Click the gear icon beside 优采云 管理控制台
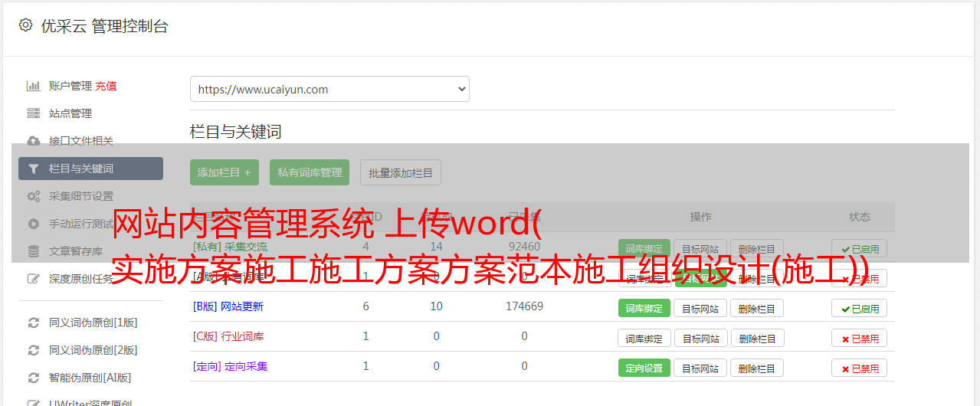This screenshot has height=406, width=980. pos(25,25)
